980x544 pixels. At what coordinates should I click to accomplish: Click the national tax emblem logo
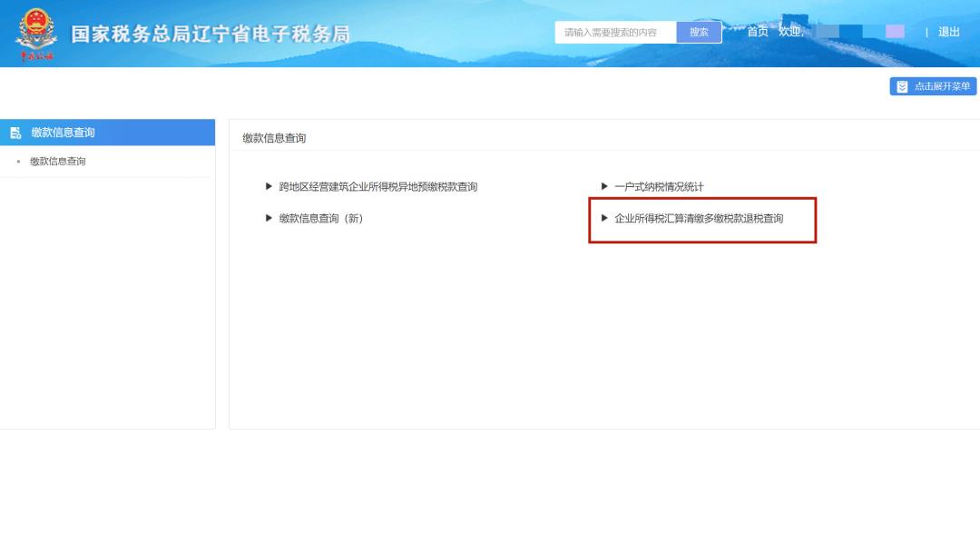point(35,32)
